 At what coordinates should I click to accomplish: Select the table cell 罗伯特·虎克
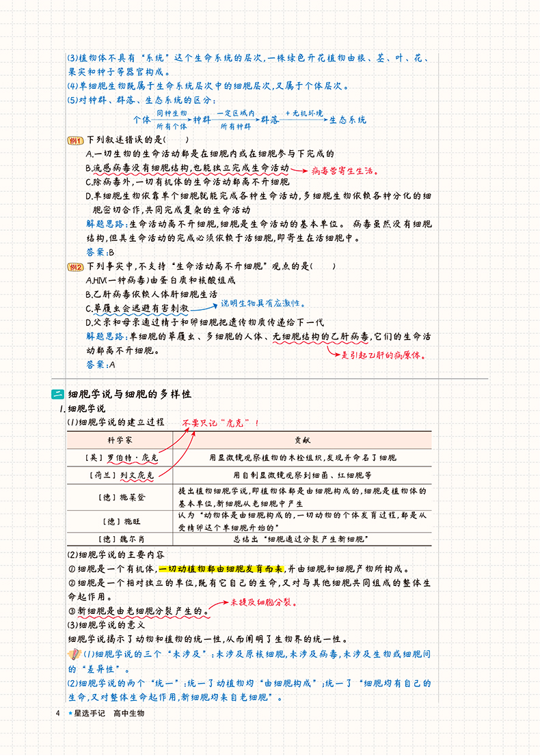[x=121, y=458]
